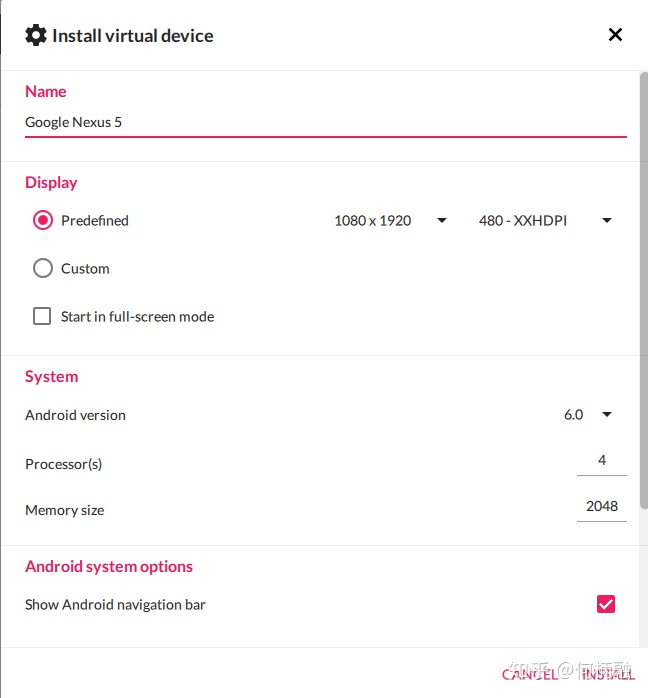Viewport: 648px width, 698px height.
Task: Expand the 480 - XXHDPI density dropdown
Action: coord(545,220)
